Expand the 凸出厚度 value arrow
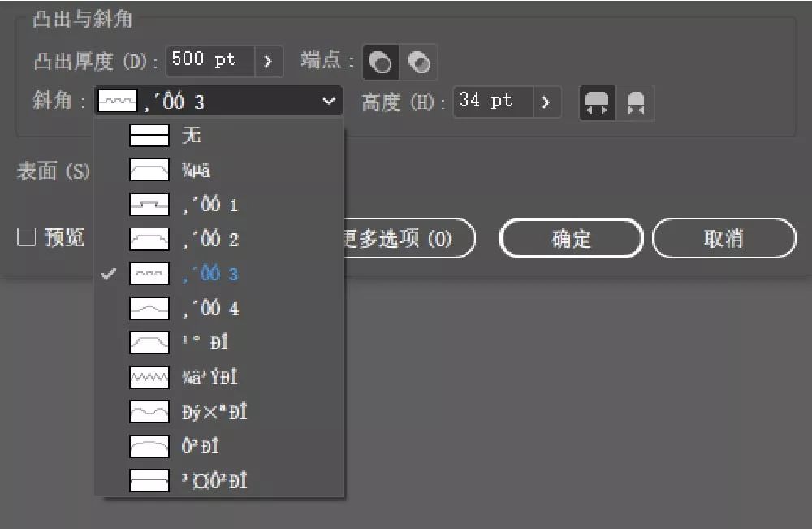Viewport: 812px width, 529px height. click(x=269, y=61)
